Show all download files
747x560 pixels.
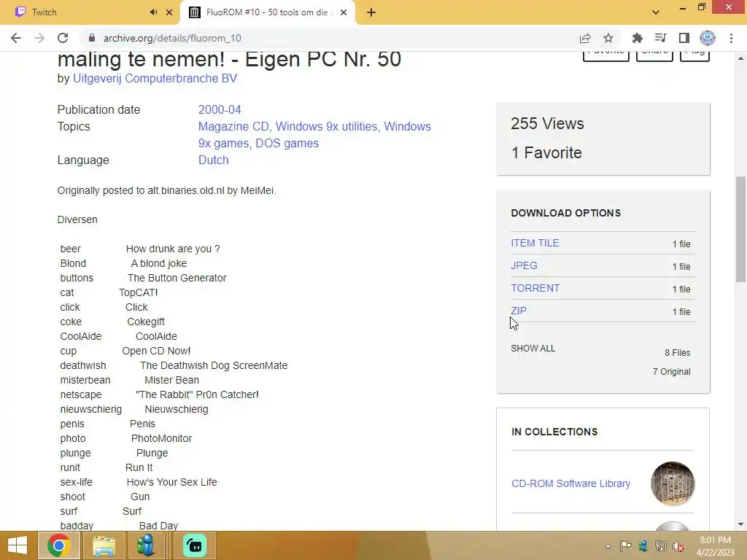(x=533, y=349)
